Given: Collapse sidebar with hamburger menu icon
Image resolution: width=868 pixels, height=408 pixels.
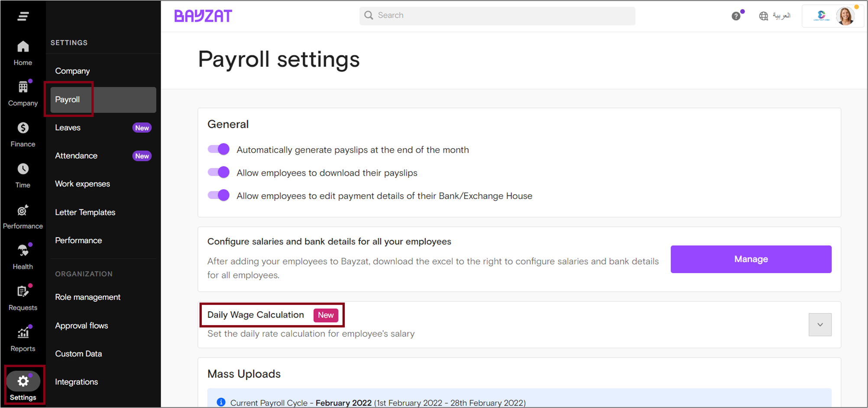Looking at the screenshot, I should (x=23, y=16).
